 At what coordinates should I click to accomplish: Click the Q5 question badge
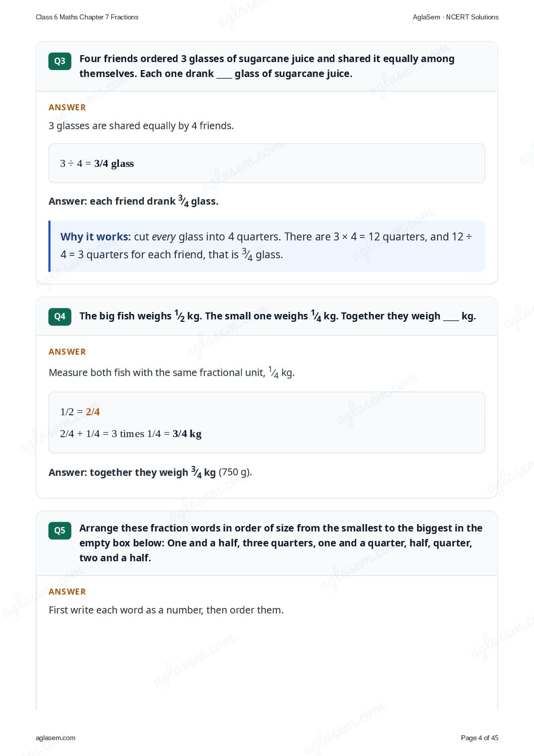pyautogui.click(x=60, y=530)
